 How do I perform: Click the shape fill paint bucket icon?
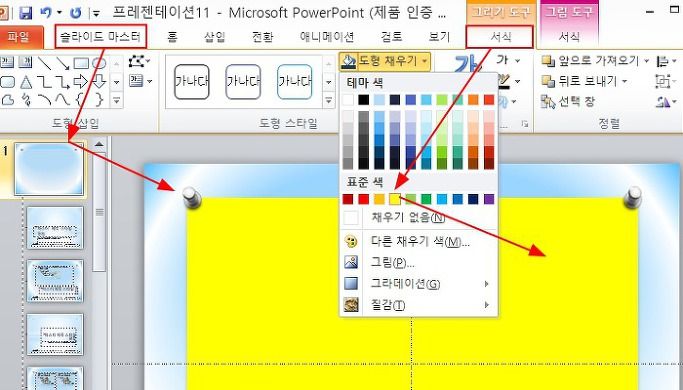(348, 61)
